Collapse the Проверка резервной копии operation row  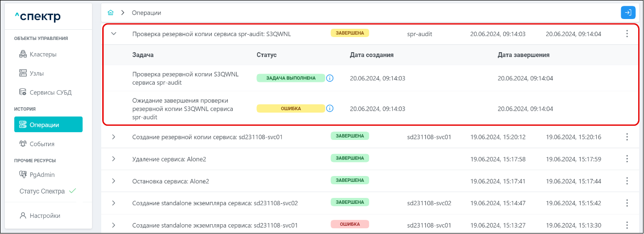coord(113,34)
